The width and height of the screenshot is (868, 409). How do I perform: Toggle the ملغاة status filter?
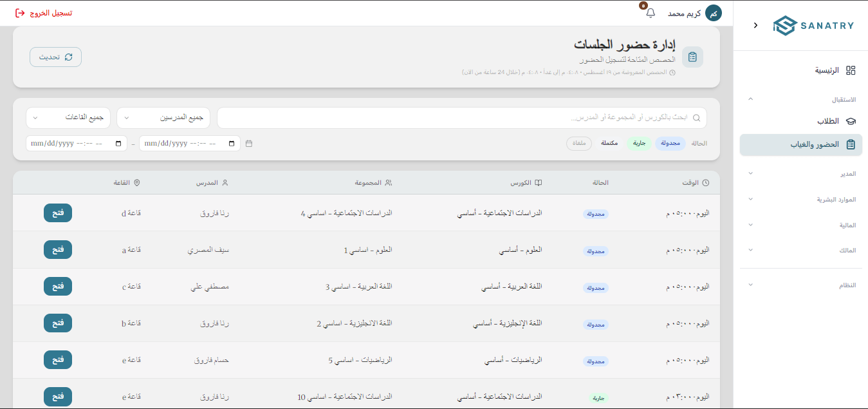tap(579, 143)
